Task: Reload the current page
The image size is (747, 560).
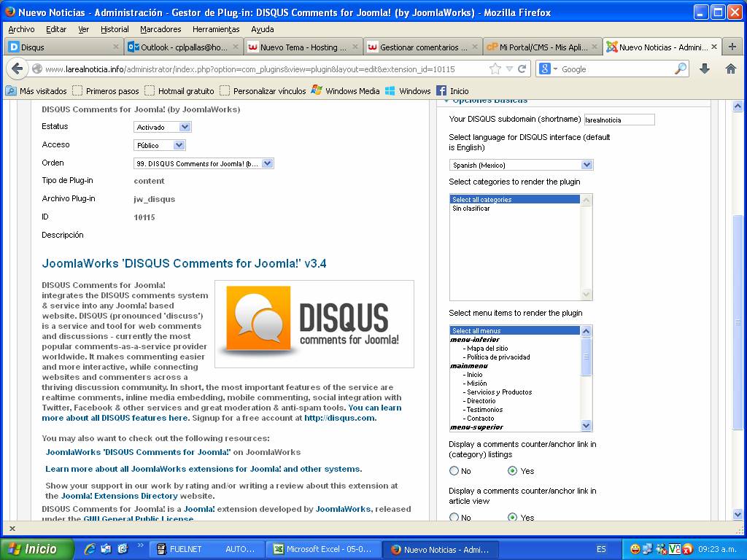Action: point(522,69)
